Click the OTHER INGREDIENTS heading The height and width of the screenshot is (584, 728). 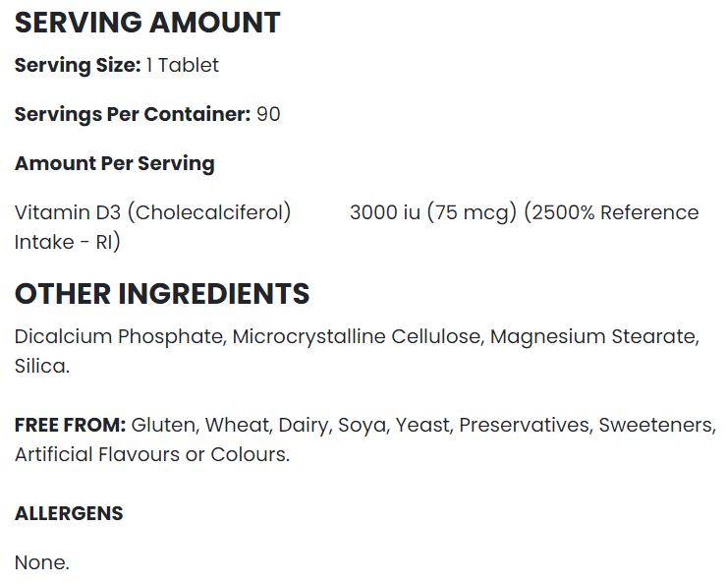click(x=162, y=294)
